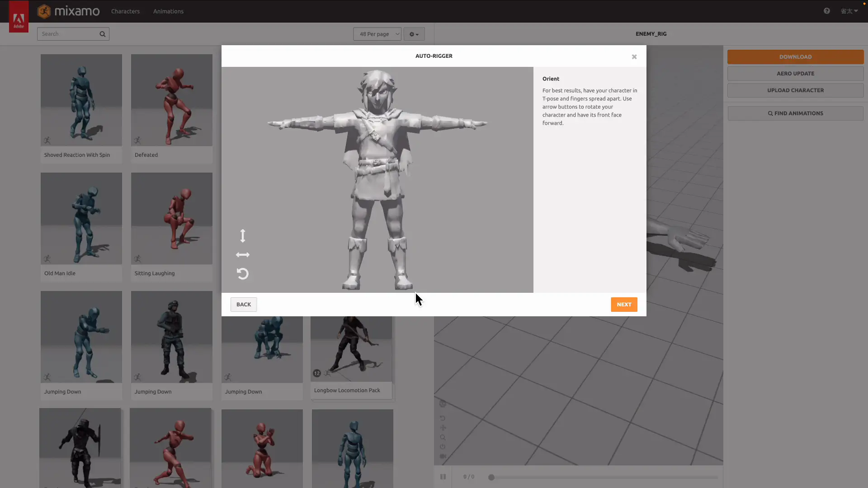
Task: Click the FIND ANIMATIONS button
Action: (795, 113)
